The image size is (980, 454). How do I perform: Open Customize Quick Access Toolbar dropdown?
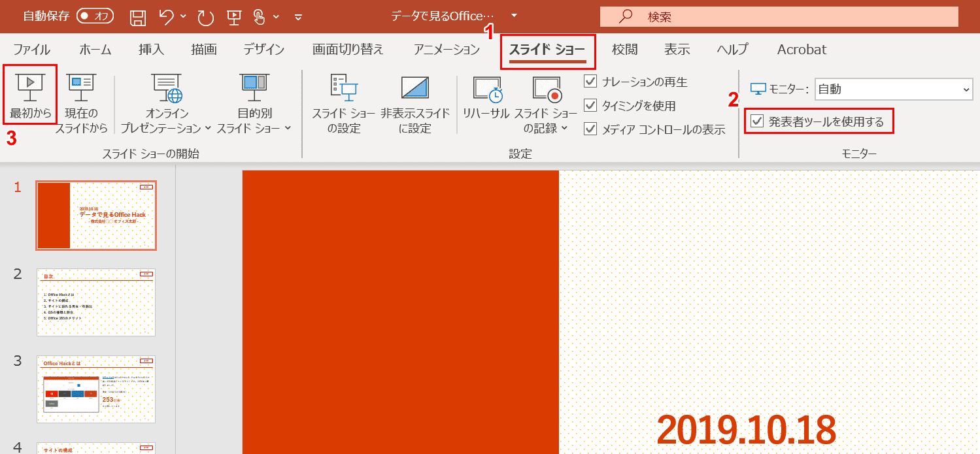(x=299, y=17)
